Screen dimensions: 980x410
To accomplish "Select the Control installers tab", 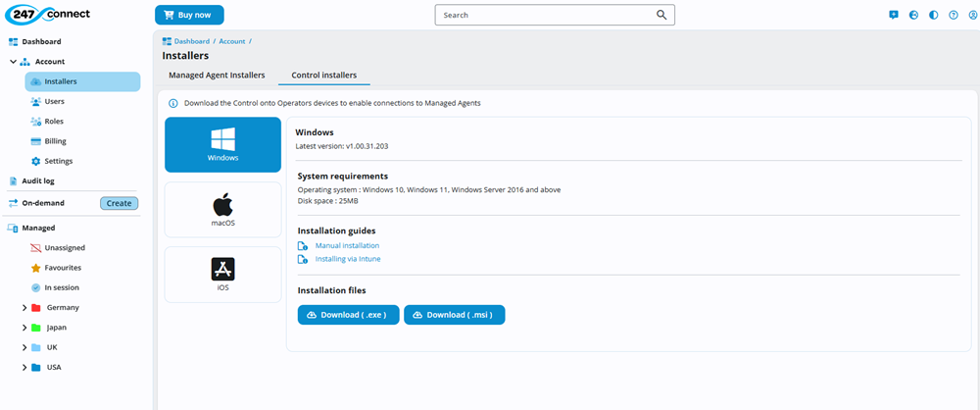I will pyautogui.click(x=324, y=76).
